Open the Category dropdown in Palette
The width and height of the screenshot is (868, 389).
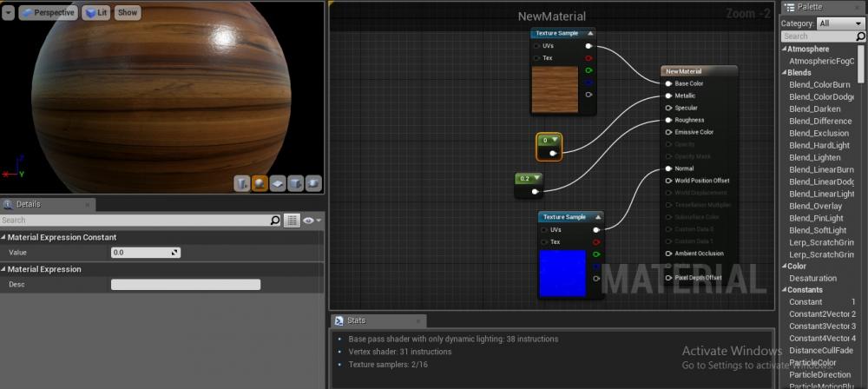coord(840,23)
